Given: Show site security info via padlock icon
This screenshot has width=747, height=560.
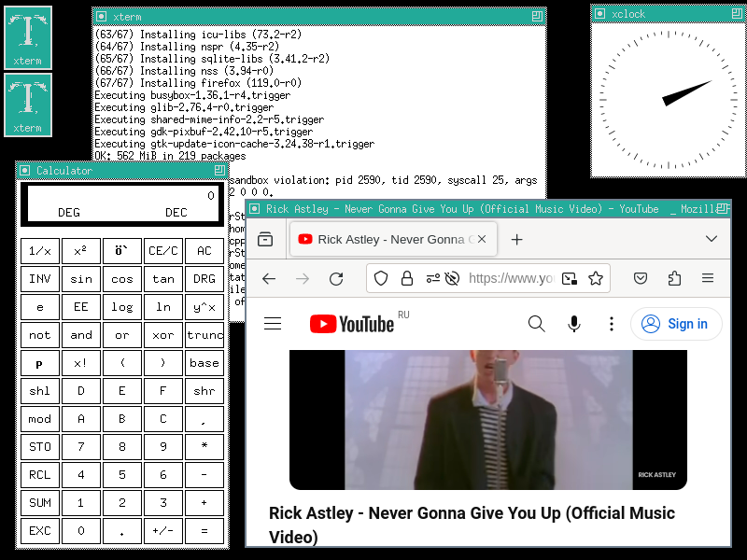Looking at the screenshot, I should (407, 278).
